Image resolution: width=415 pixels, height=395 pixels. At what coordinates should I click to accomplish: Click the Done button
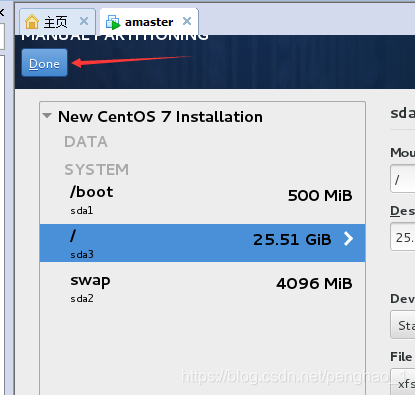pyautogui.click(x=44, y=63)
